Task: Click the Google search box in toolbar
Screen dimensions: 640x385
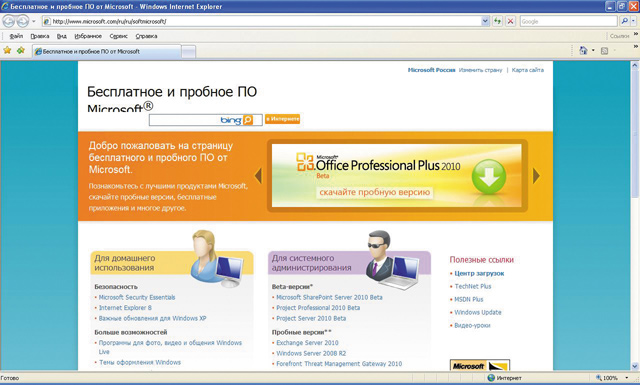Action: coord(568,21)
